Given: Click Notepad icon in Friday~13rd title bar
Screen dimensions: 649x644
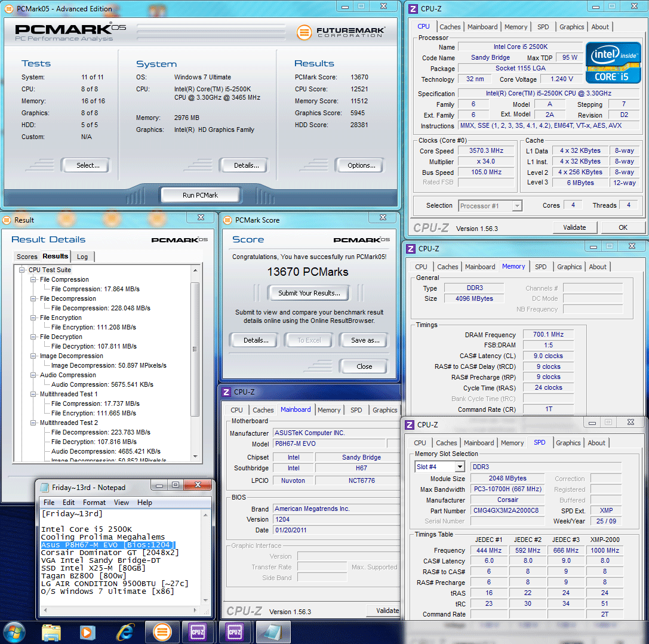Looking at the screenshot, I should (44, 488).
